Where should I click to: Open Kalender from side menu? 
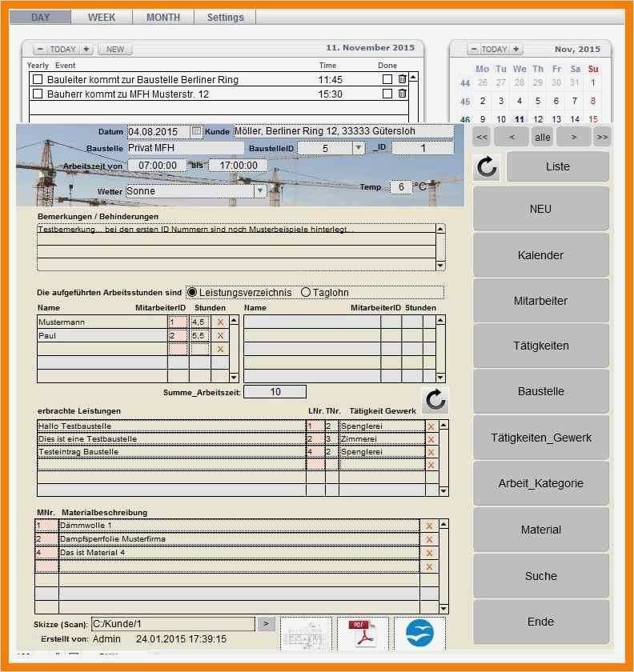point(540,255)
